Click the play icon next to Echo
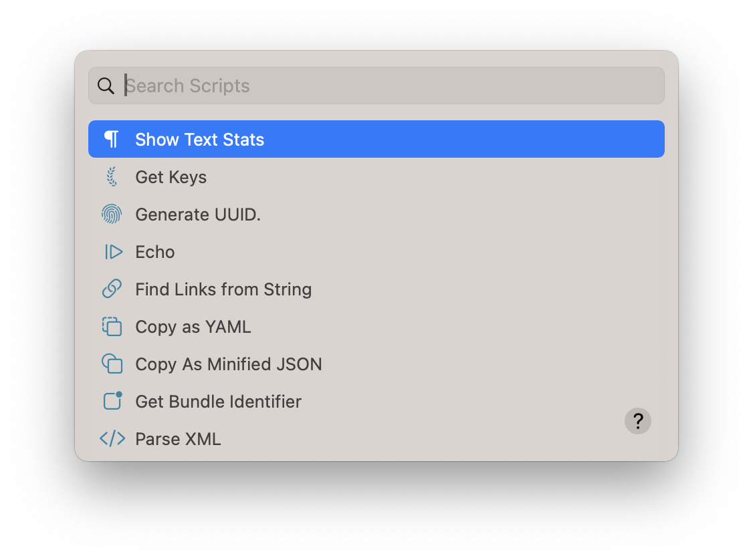The width and height of the screenshot is (753, 560). pyautogui.click(x=112, y=252)
